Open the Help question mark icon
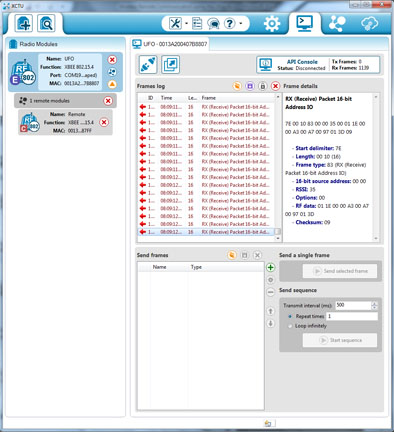Image resolution: width=394 pixels, height=432 pixels. [230, 23]
